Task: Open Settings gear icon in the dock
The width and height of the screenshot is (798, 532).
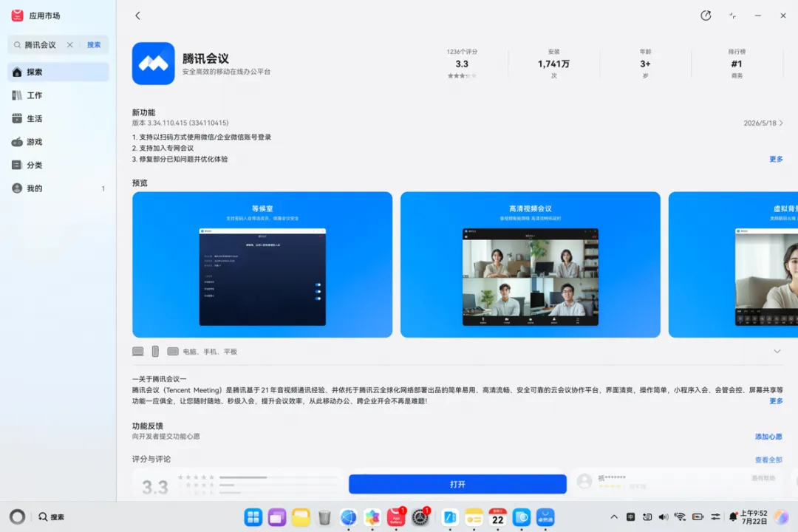Action: (x=420, y=517)
